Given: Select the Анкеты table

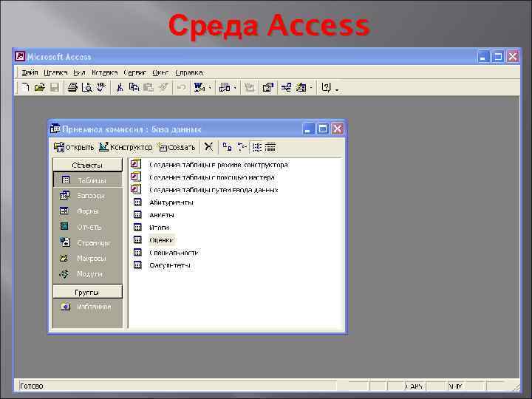Looking at the screenshot, I should [x=154, y=215].
